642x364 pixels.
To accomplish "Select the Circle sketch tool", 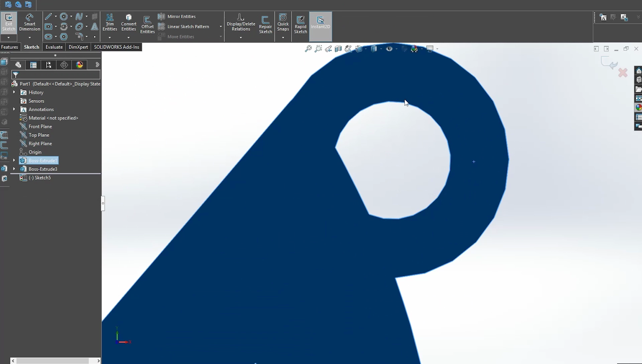I will tap(64, 16).
